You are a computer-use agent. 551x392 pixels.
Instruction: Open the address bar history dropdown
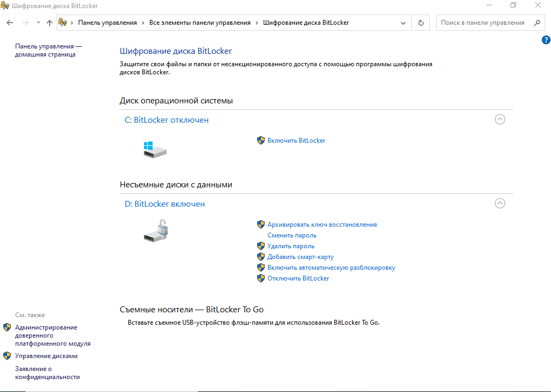coord(403,23)
